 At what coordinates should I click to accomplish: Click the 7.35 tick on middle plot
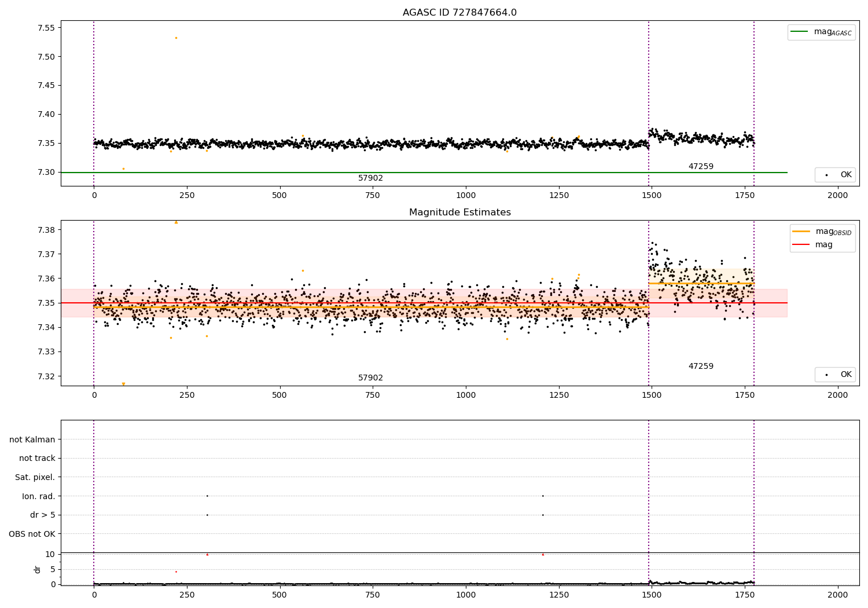(x=45, y=303)
